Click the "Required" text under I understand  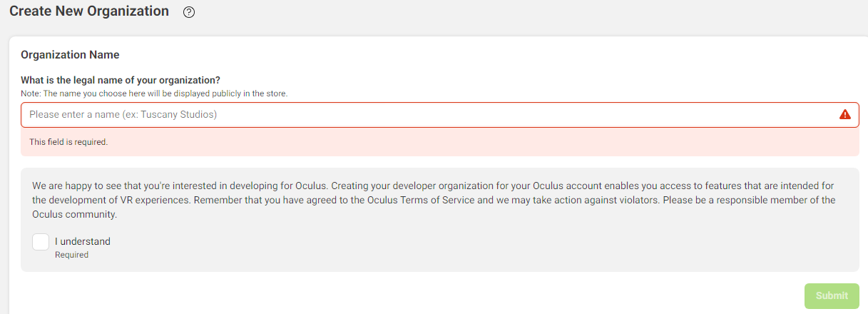pyautogui.click(x=71, y=255)
